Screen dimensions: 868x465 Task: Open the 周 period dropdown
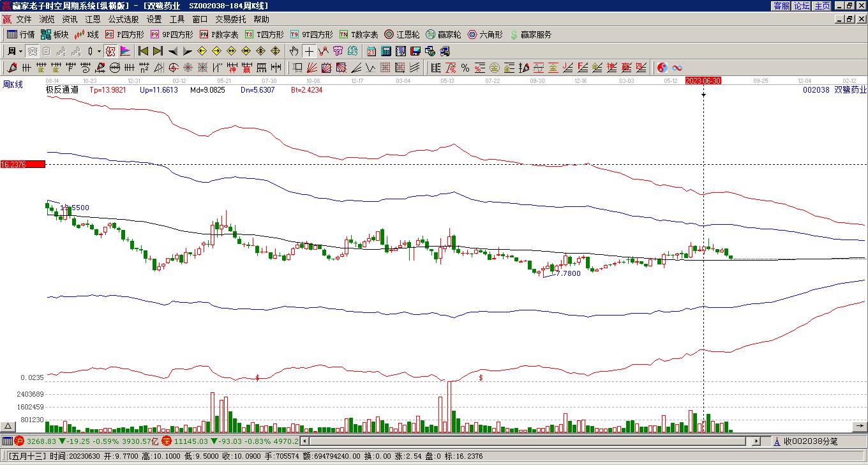click(15, 51)
